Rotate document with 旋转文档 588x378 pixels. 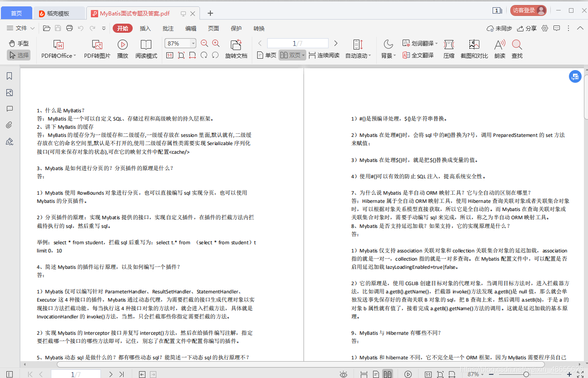click(x=236, y=50)
